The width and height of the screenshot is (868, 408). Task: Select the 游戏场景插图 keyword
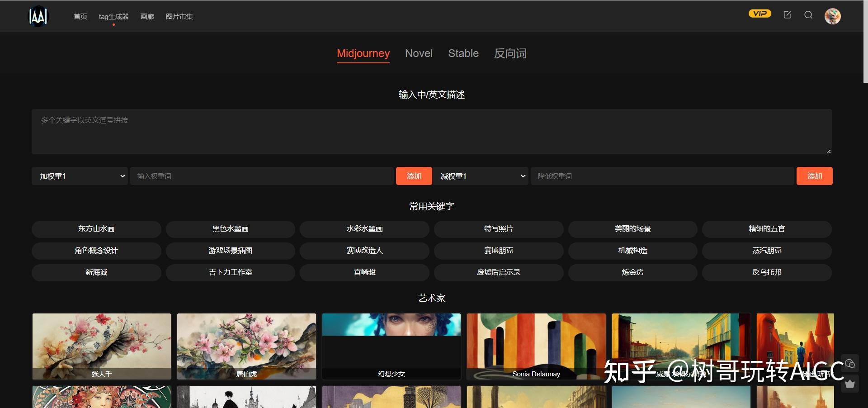pos(231,251)
